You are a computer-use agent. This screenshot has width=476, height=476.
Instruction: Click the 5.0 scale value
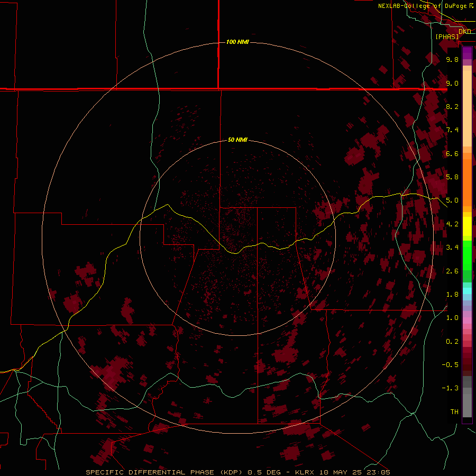(x=452, y=200)
